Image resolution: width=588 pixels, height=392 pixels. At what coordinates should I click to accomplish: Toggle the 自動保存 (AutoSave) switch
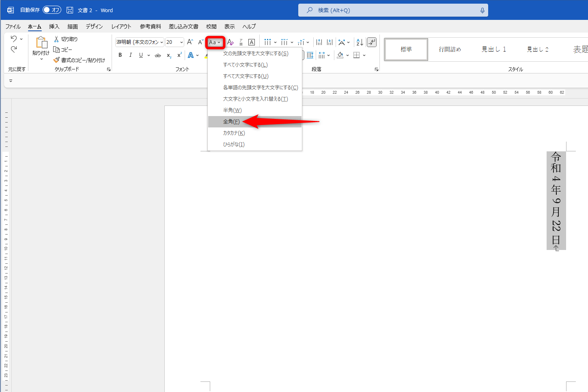52,10
